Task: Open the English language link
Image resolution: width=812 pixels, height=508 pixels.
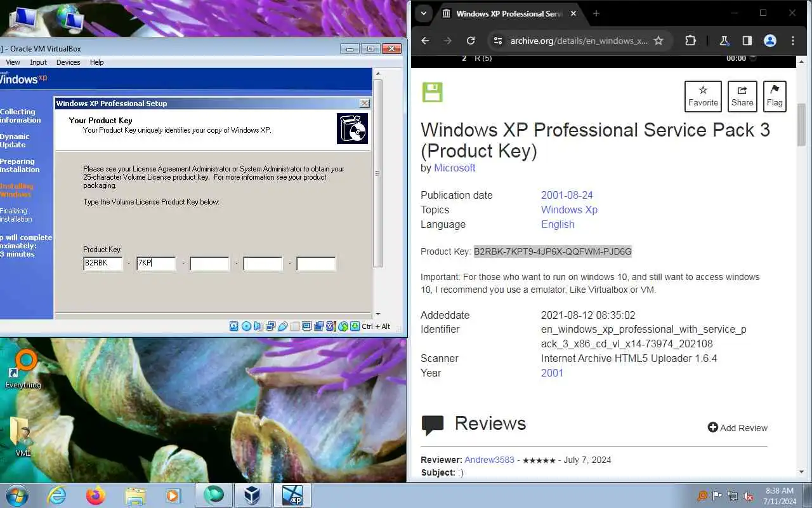Action: click(x=558, y=224)
